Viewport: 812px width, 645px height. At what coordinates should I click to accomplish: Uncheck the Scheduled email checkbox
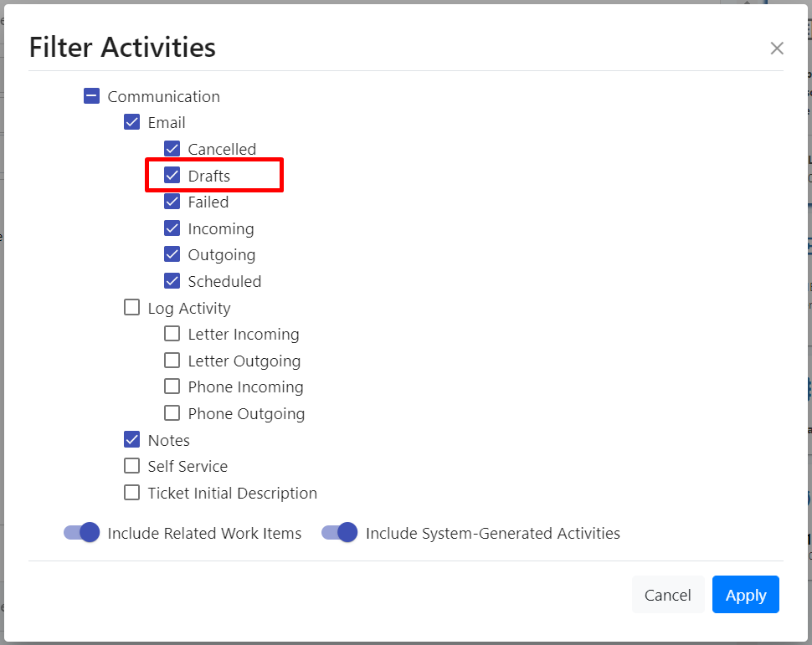coord(172,281)
